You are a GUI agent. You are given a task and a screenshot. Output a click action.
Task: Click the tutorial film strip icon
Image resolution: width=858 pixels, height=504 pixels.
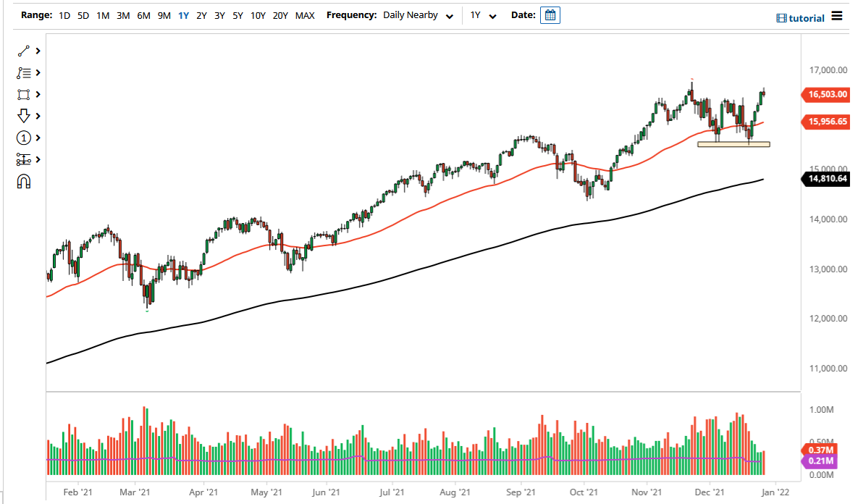tap(781, 17)
